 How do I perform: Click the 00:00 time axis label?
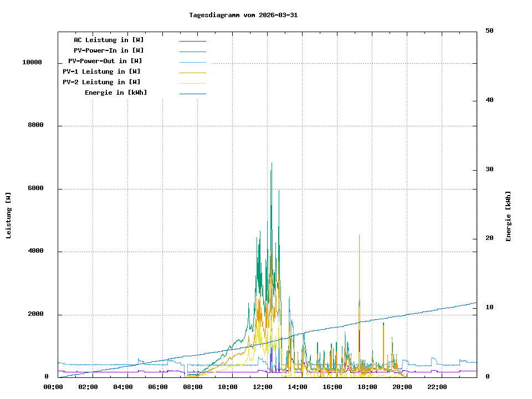(53, 387)
